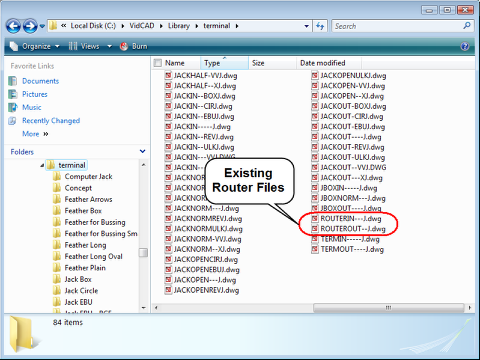The image size is (480, 360).
Task: Click the JACKNORMREVJ.dwg file icon
Action: pyautogui.click(x=168, y=219)
